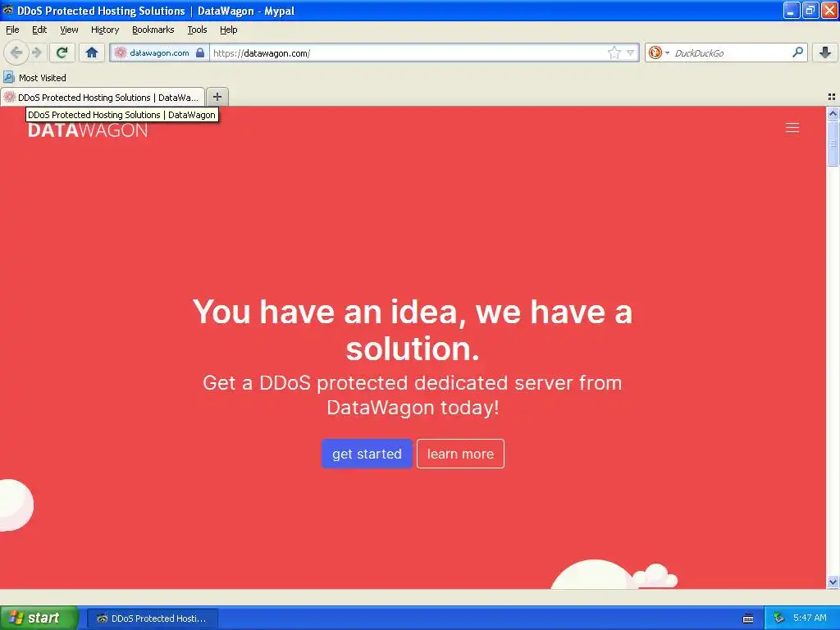This screenshot has height=630, width=840.
Task: Open a new tab with the plus button
Action: coord(217,97)
